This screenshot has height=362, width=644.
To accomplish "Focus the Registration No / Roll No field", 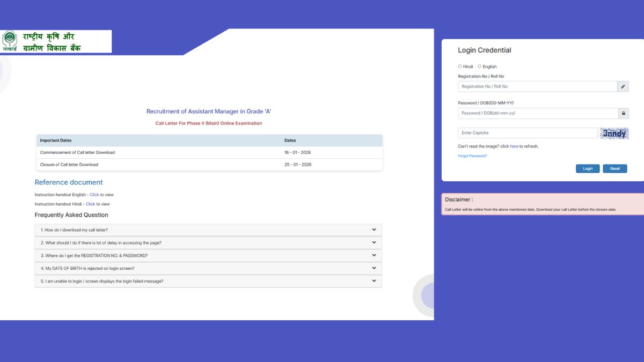I will [537, 86].
